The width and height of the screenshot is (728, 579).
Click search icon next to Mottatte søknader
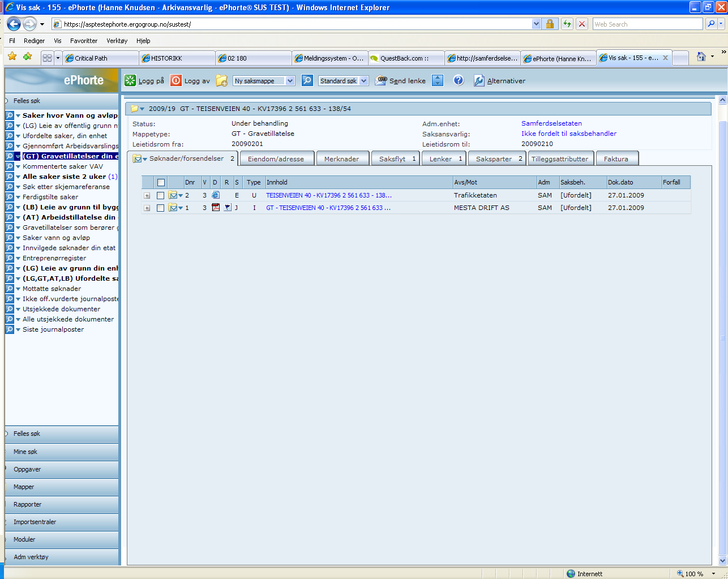tap(10, 288)
